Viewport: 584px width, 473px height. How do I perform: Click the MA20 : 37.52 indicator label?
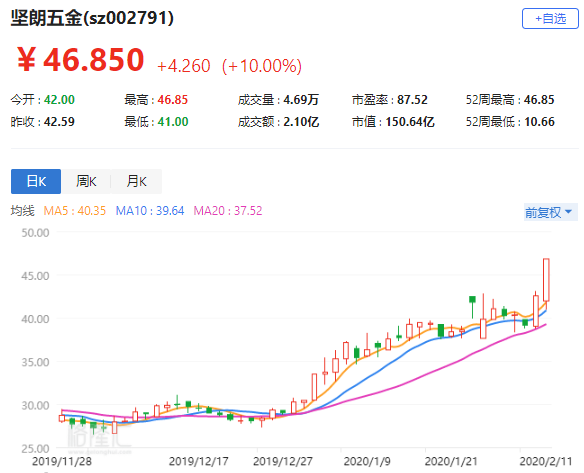pos(228,211)
